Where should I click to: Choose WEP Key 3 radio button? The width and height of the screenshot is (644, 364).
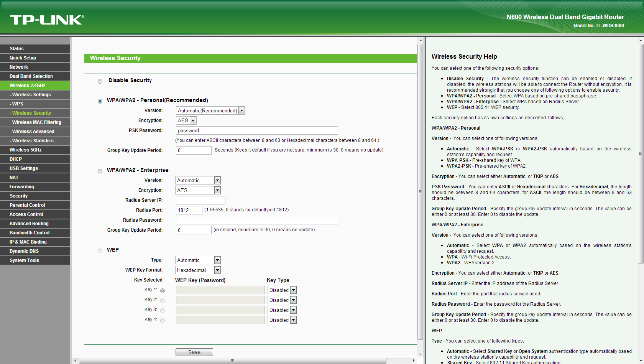pos(163,310)
